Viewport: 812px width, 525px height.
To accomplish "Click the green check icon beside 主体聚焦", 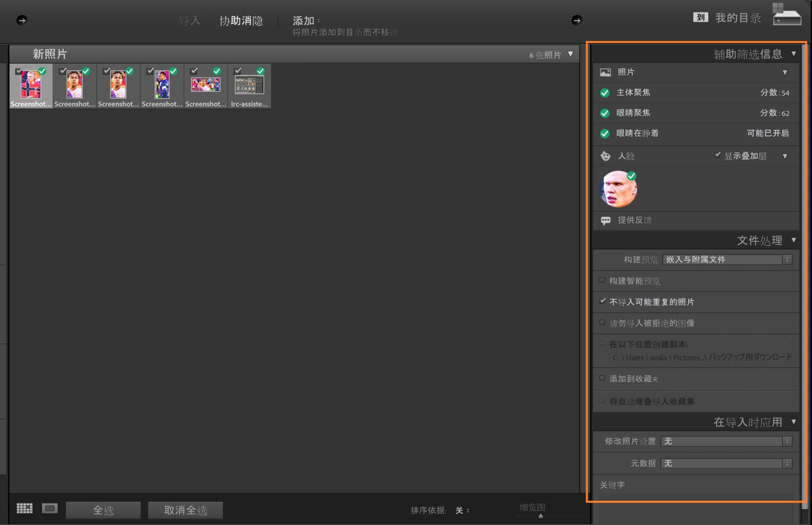I will (605, 93).
